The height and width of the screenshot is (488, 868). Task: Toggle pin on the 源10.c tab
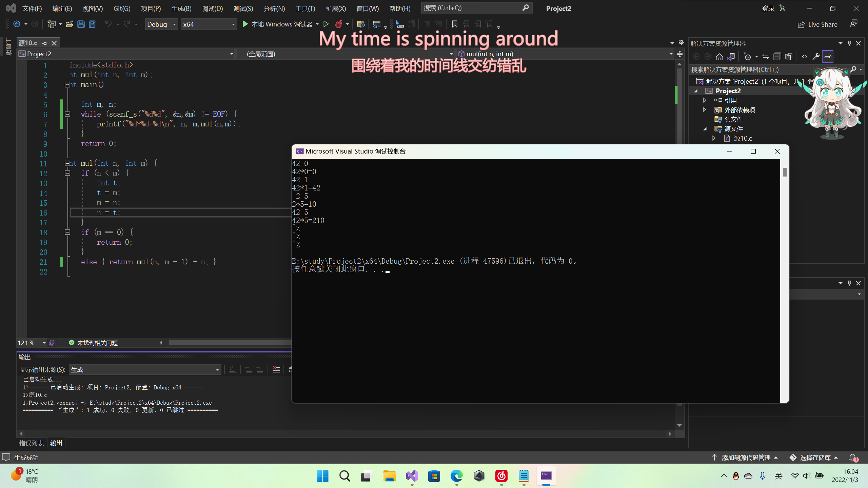point(44,43)
